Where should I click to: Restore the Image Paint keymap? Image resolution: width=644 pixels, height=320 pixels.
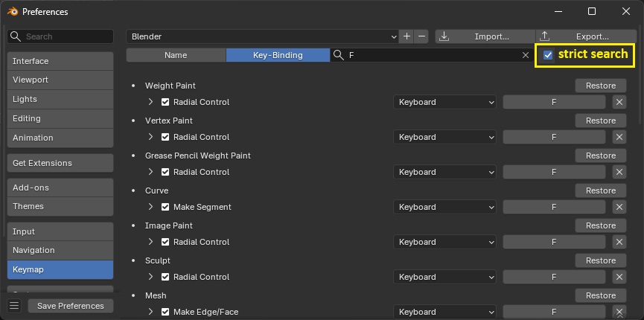tap(601, 225)
